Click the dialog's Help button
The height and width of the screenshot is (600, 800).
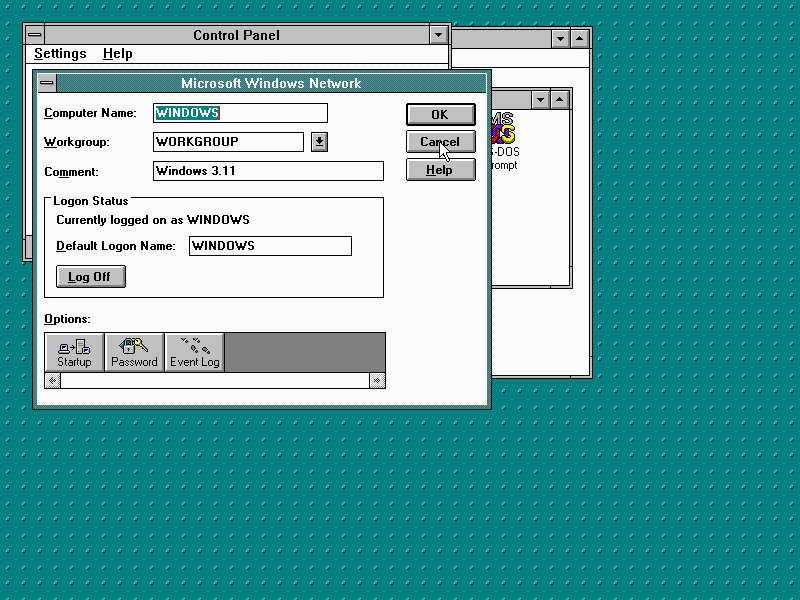tap(440, 170)
